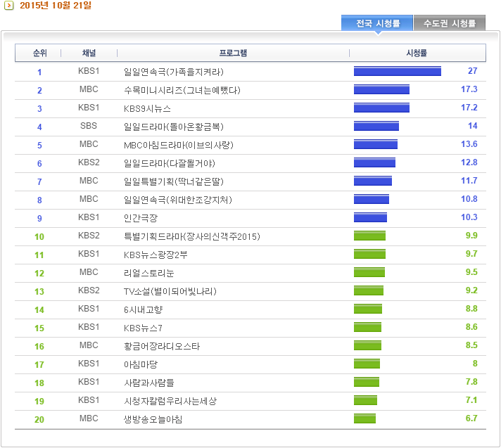Screen dimensions: 501x448
Task: Click the rating value 10.8
Action: coord(469,199)
